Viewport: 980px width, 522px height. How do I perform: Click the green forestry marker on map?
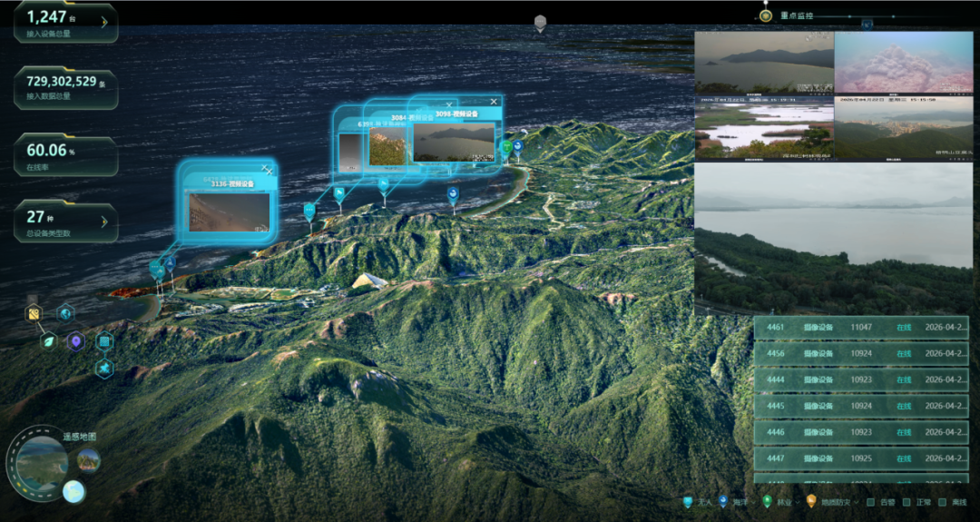pyautogui.click(x=506, y=147)
